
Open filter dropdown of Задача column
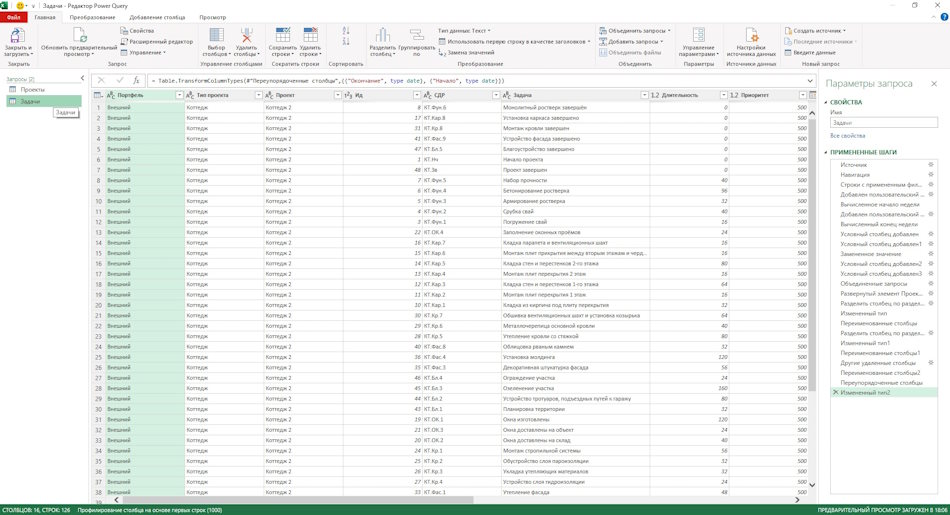tap(645, 95)
